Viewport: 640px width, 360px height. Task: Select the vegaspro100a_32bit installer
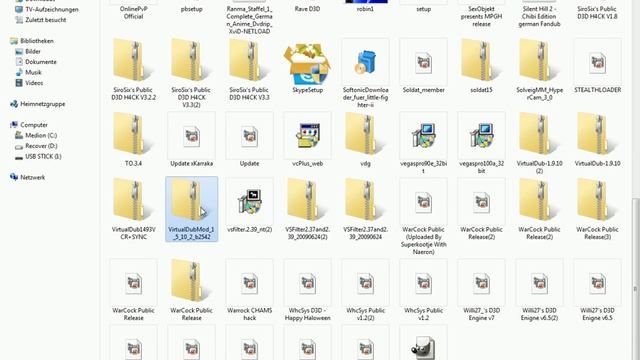pyautogui.click(x=481, y=136)
